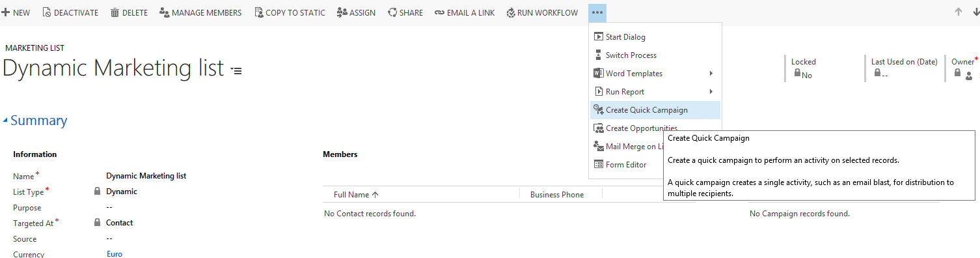980x258 pixels.
Task: Sort members by Full Name column
Action: tap(356, 195)
